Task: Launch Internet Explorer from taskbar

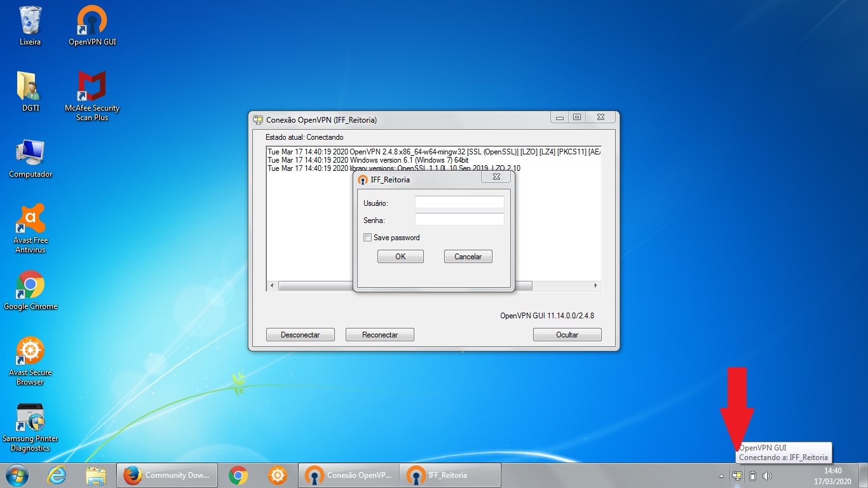Action: pyautogui.click(x=57, y=475)
